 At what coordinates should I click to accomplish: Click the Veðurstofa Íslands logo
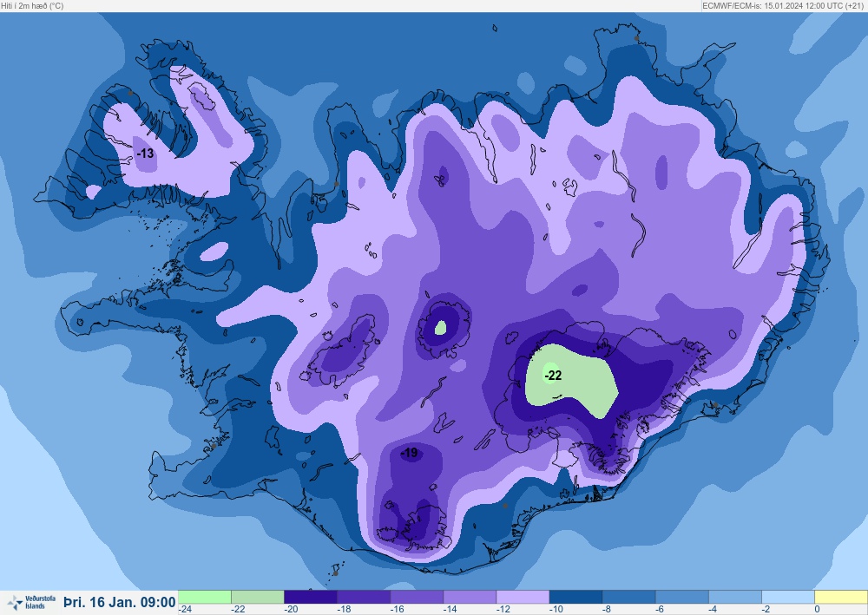point(31,602)
